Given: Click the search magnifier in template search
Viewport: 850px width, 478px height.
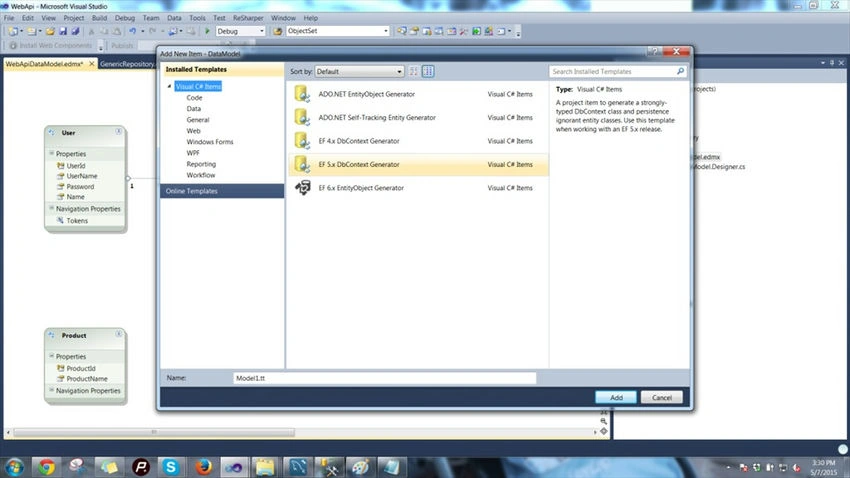Looking at the screenshot, I should point(680,71).
